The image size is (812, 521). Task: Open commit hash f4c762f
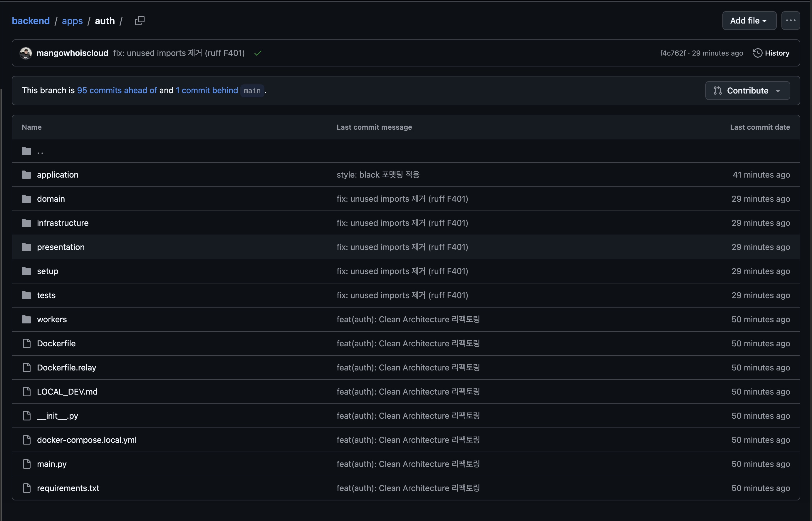pyautogui.click(x=672, y=53)
